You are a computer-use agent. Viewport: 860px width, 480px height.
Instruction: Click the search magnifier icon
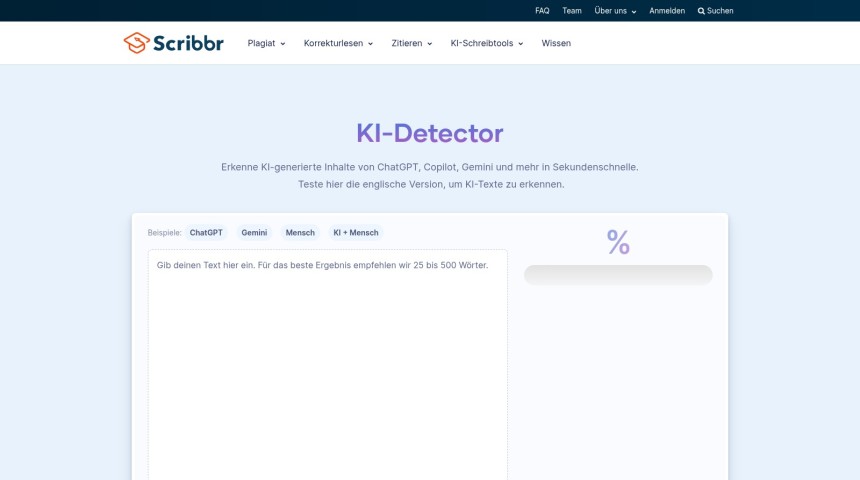701,11
